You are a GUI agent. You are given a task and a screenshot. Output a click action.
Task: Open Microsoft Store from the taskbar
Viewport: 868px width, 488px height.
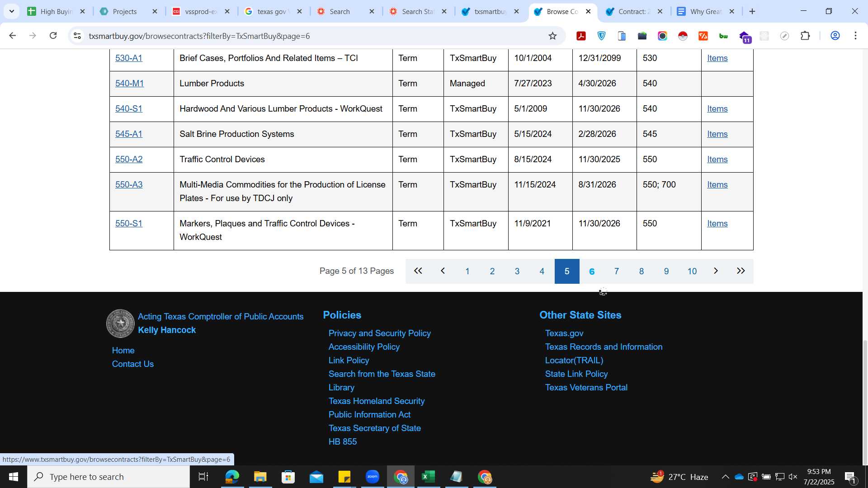coord(288,477)
